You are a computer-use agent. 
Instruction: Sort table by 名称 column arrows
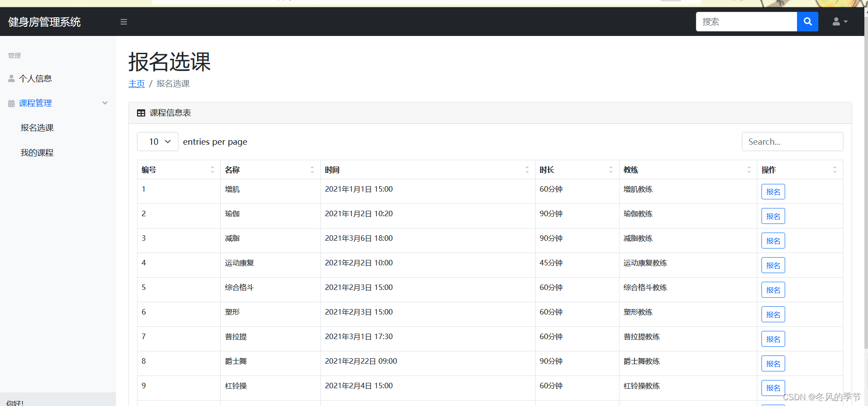tap(312, 170)
